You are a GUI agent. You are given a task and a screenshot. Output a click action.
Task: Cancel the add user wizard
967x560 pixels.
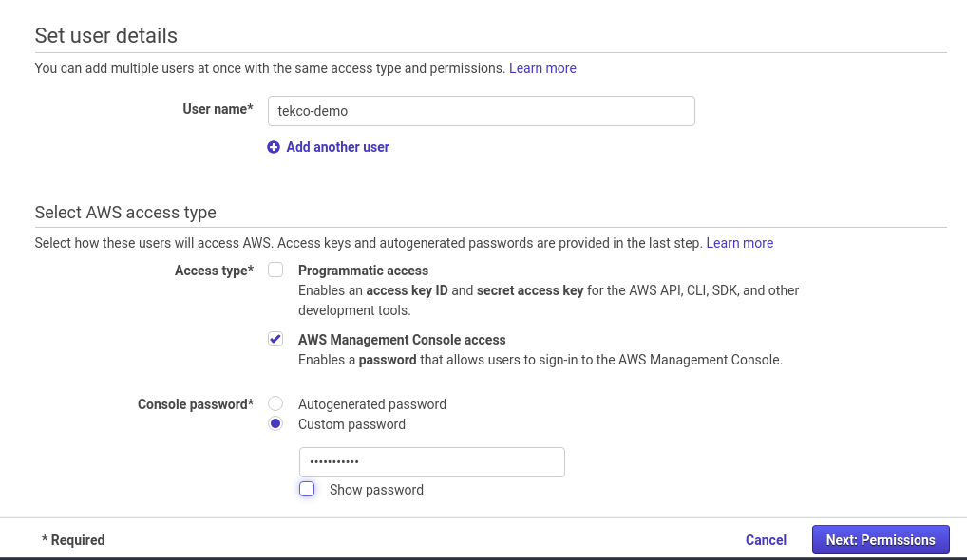click(x=766, y=540)
